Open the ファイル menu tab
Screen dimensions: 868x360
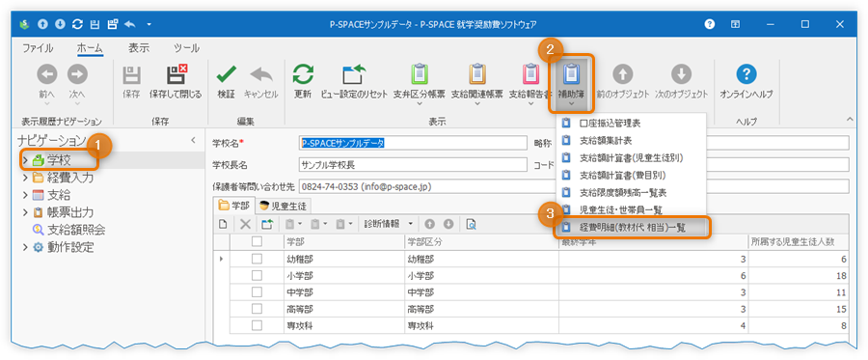38,48
